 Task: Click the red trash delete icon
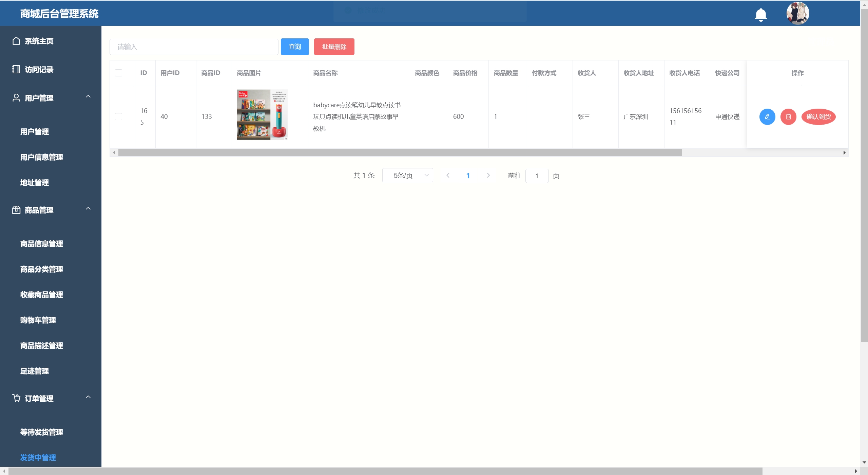[x=788, y=117]
